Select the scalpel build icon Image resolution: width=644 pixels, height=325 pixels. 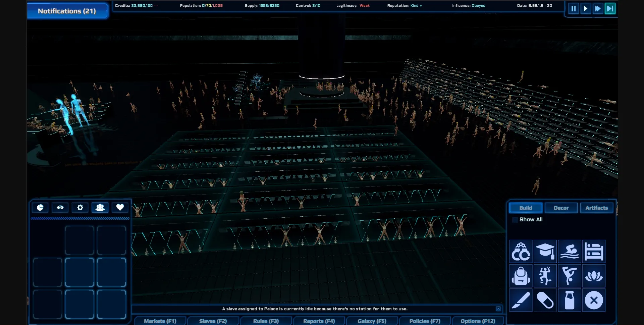(x=521, y=300)
